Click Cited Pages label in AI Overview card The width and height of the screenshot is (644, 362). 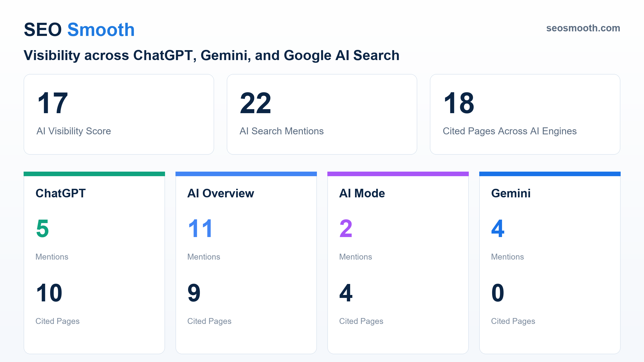click(x=210, y=321)
